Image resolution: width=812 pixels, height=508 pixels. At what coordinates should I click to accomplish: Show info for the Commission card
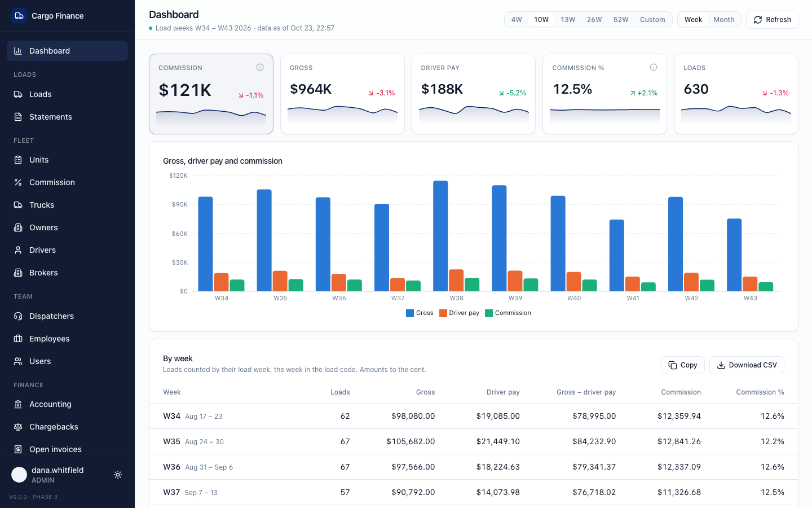[260, 67]
